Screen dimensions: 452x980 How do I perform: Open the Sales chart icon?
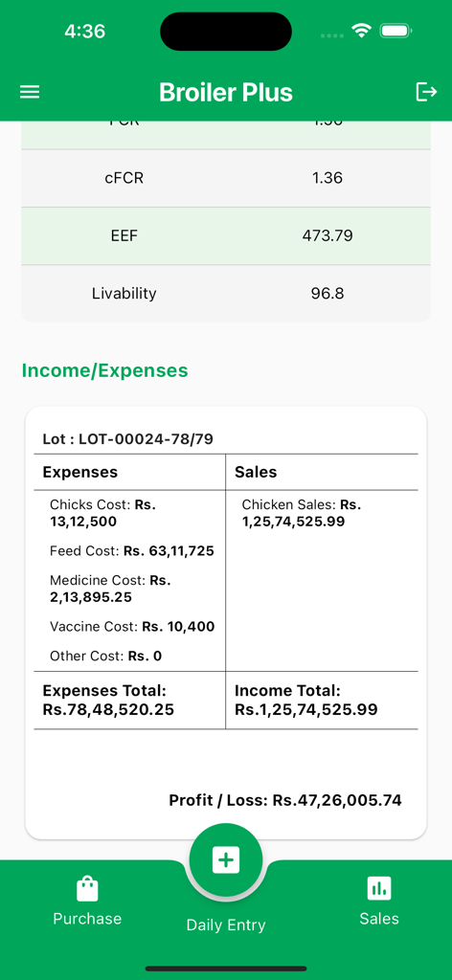coord(379,888)
